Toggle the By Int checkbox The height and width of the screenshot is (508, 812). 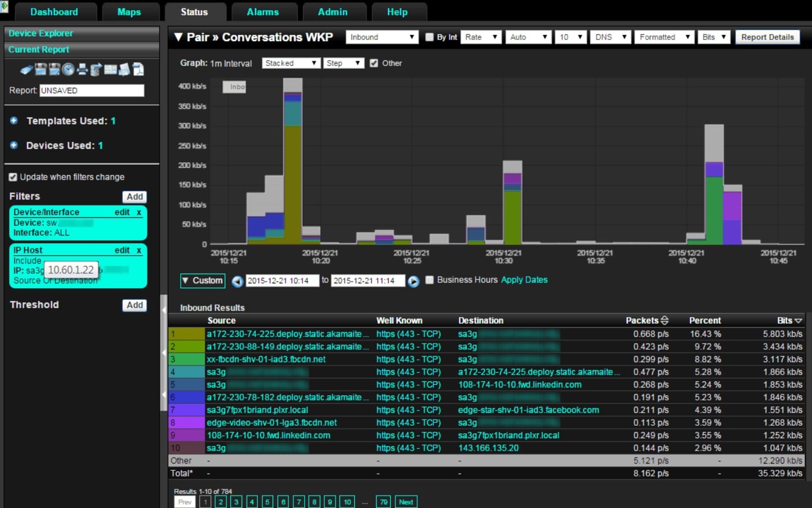pyautogui.click(x=430, y=37)
